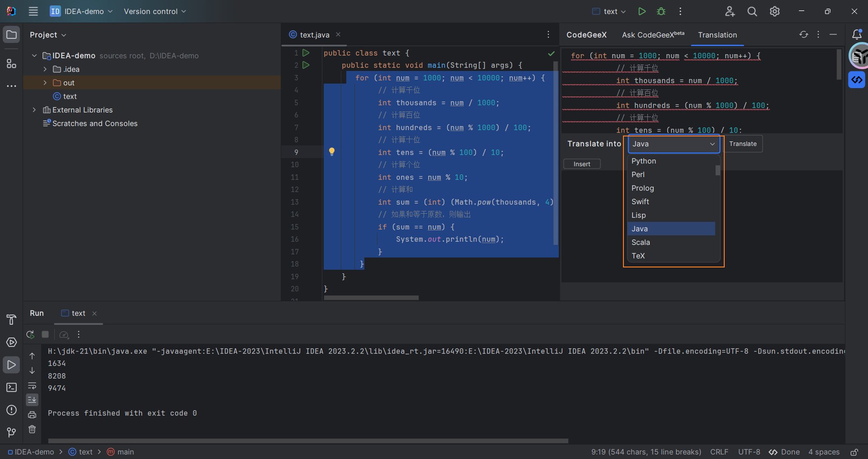Close the text Run tab
The width and height of the screenshot is (868, 459).
94,314
